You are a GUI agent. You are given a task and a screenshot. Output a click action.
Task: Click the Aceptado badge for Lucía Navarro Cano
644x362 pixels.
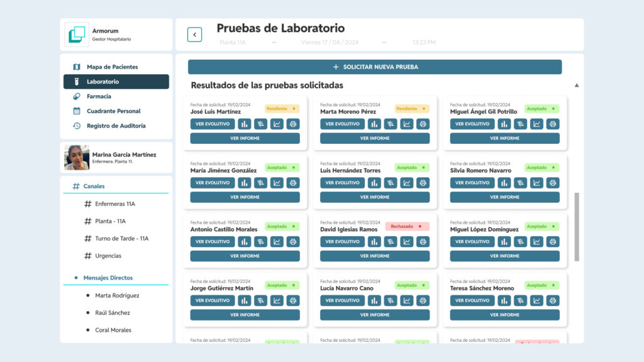pyautogui.click(x=412, y=285)
